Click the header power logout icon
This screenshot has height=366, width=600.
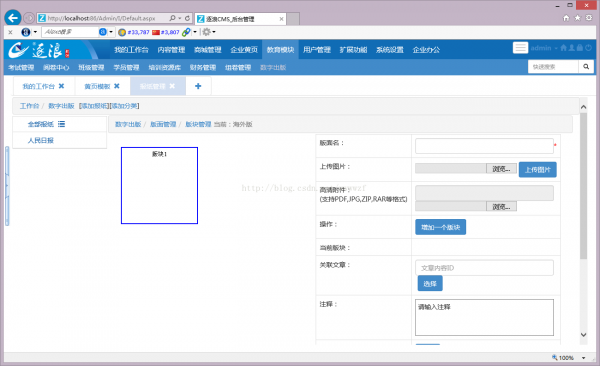pos(589,48)
